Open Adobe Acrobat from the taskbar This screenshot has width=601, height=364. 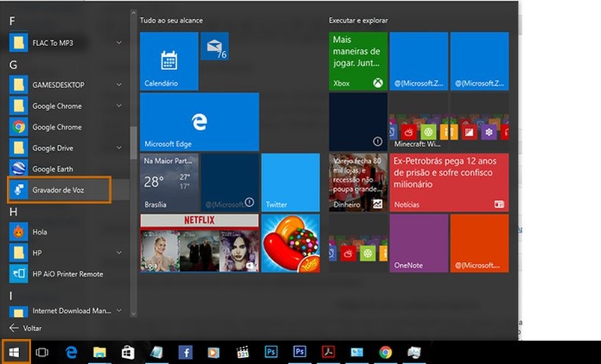click(x=328, y=353)
